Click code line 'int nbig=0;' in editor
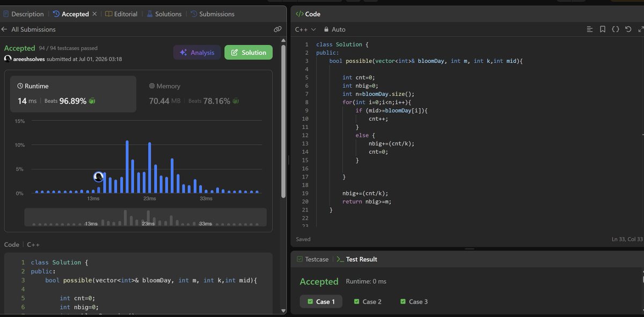The height and width of the screenshot is (317, 644). click(x=361, y=86)
